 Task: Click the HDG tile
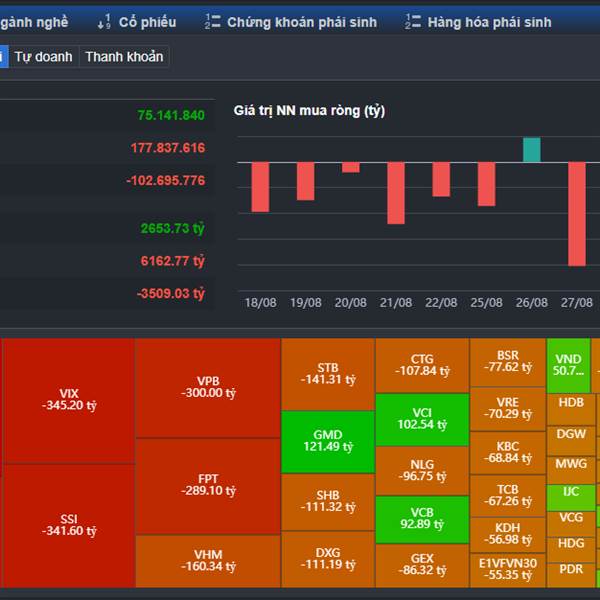[x=571, y=549]
